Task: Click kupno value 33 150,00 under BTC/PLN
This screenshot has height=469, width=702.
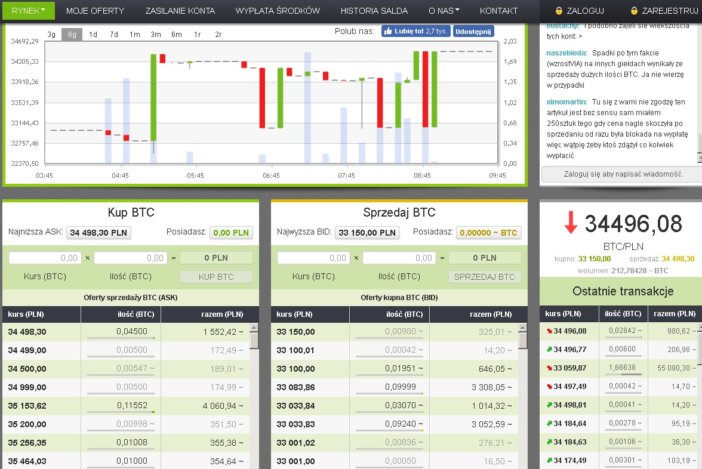Action: coord(595,259)
